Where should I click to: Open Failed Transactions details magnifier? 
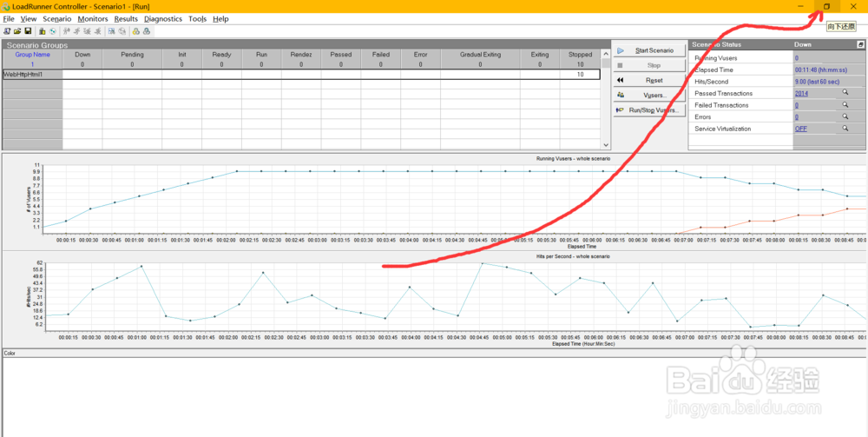[845, 104]
